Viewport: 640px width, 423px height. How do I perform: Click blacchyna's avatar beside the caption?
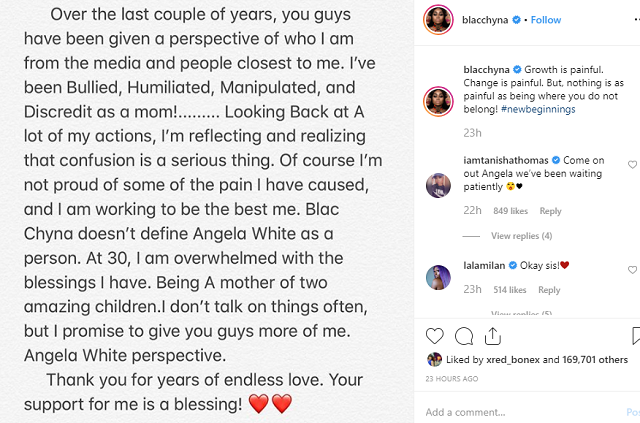(x=437, y=76)
